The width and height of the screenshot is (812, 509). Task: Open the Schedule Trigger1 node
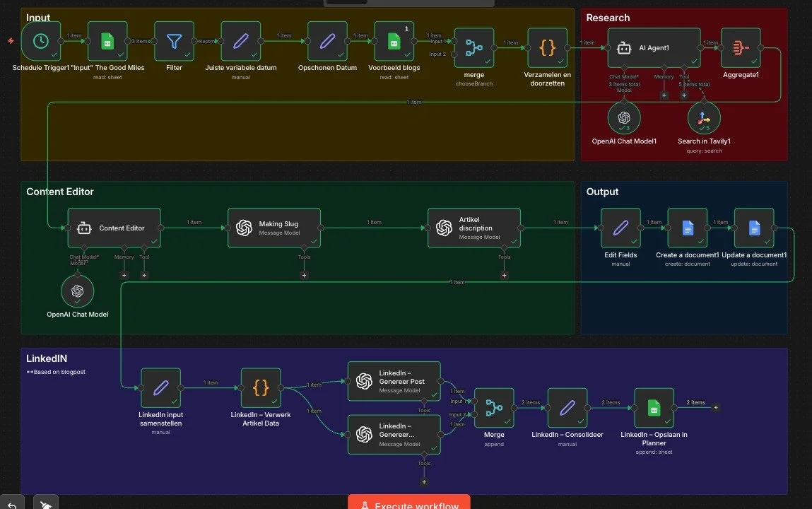41,42
